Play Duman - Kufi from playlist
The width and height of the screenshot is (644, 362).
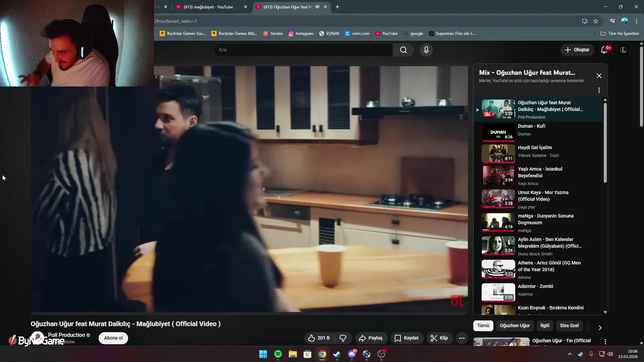[x=538, y=132]
